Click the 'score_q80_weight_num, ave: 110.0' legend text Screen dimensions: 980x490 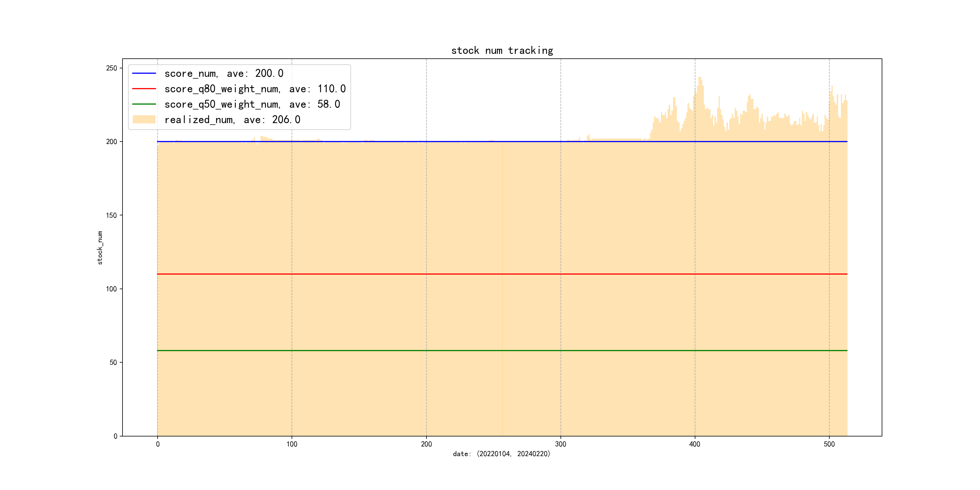point(255,89)
